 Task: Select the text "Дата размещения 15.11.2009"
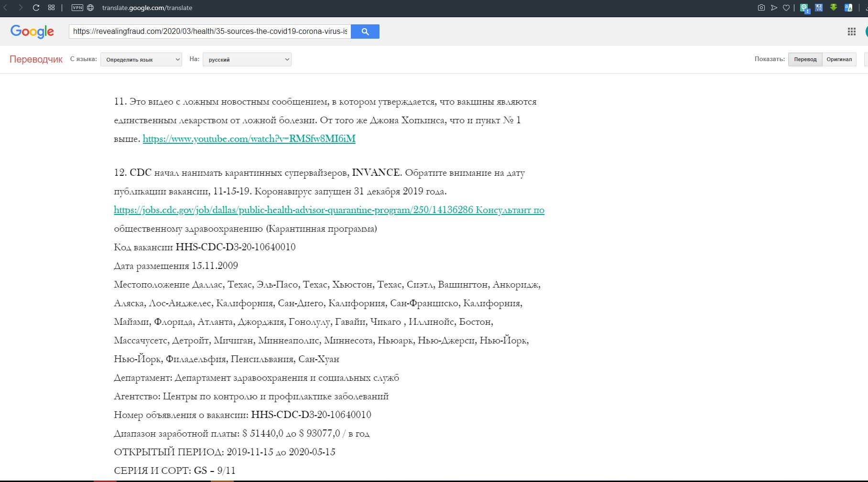[x=176, y=266]
